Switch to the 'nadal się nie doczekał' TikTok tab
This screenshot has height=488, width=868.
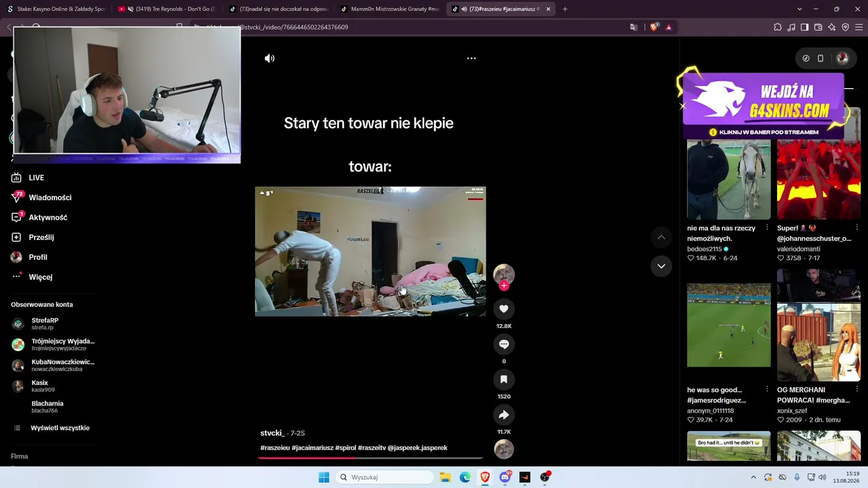277,9
